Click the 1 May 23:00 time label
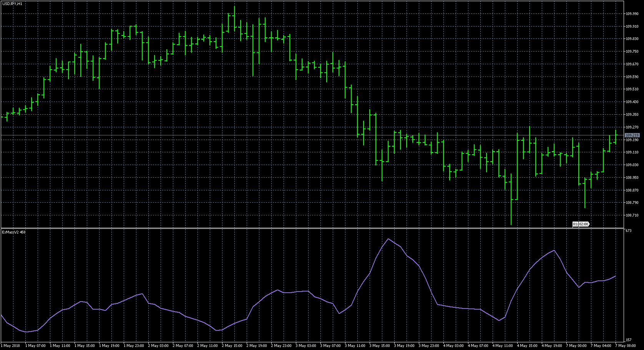 [x=134, y=345]
